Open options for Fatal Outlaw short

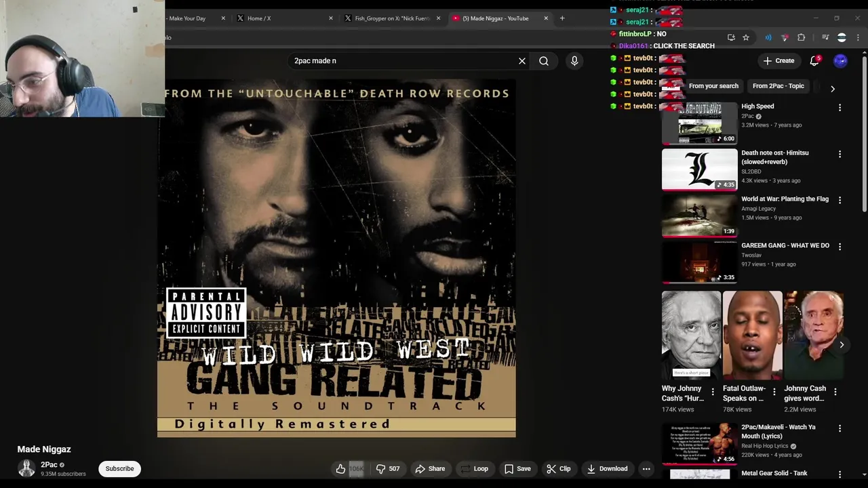point(774,392)
